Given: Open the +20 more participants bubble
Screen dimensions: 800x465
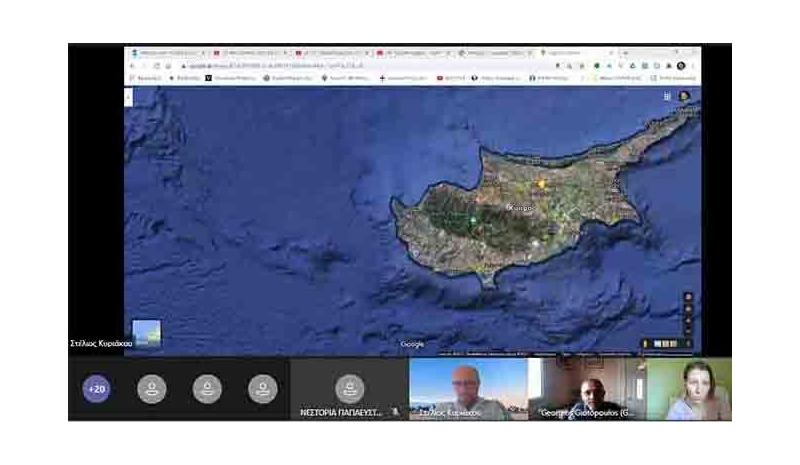Looking at the screenshot, I should [96, 389].
